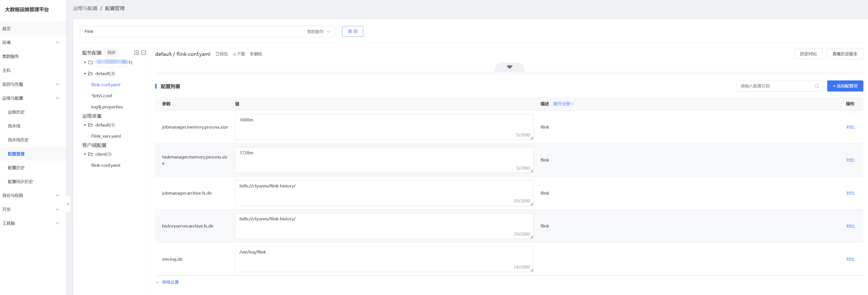Viewport: 868px width, 295px height.
Task: Click the expand-all plus icon in the service config tree
Action: click(x=136, y=53)
